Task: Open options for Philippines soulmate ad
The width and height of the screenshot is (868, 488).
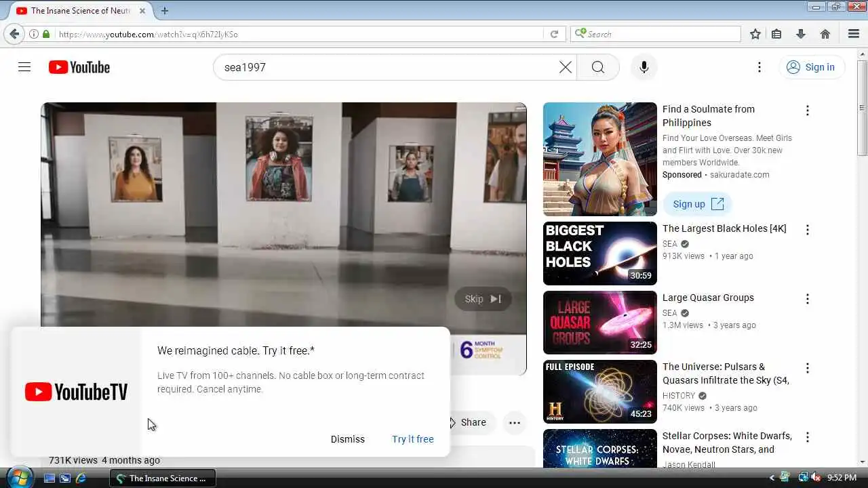Action: pyautogui.click(x=807, y=110)
